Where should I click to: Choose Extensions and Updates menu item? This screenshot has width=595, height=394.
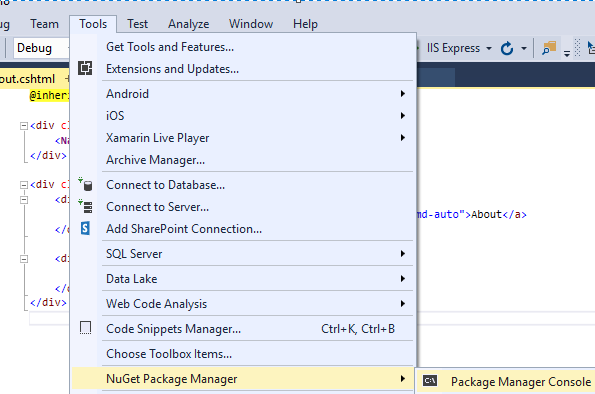tap(243, 69)
